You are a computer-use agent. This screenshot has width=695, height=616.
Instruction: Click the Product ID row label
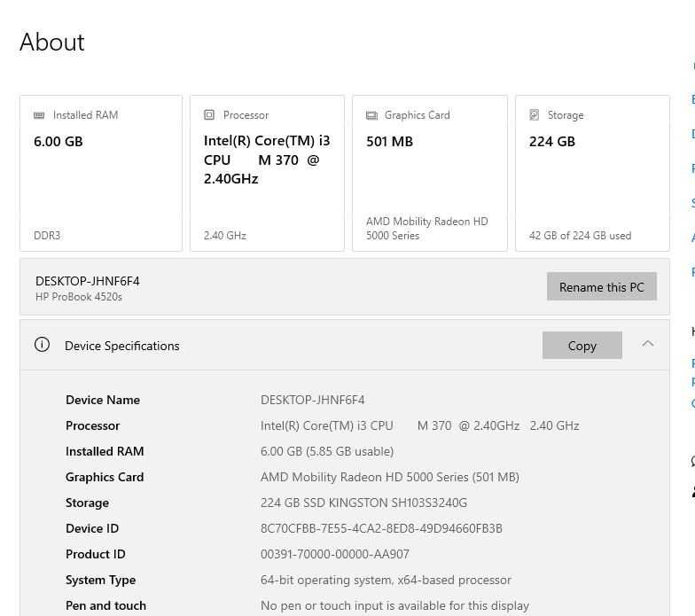(x=96, y=554)
